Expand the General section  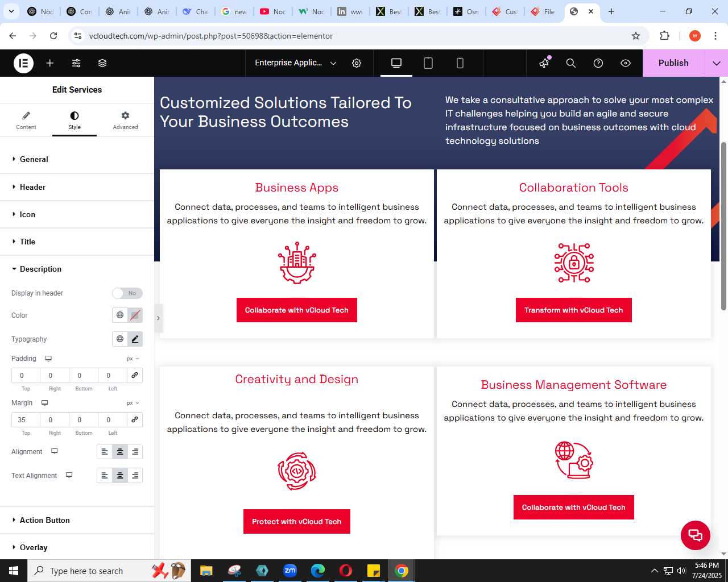(x=77, y=159)
